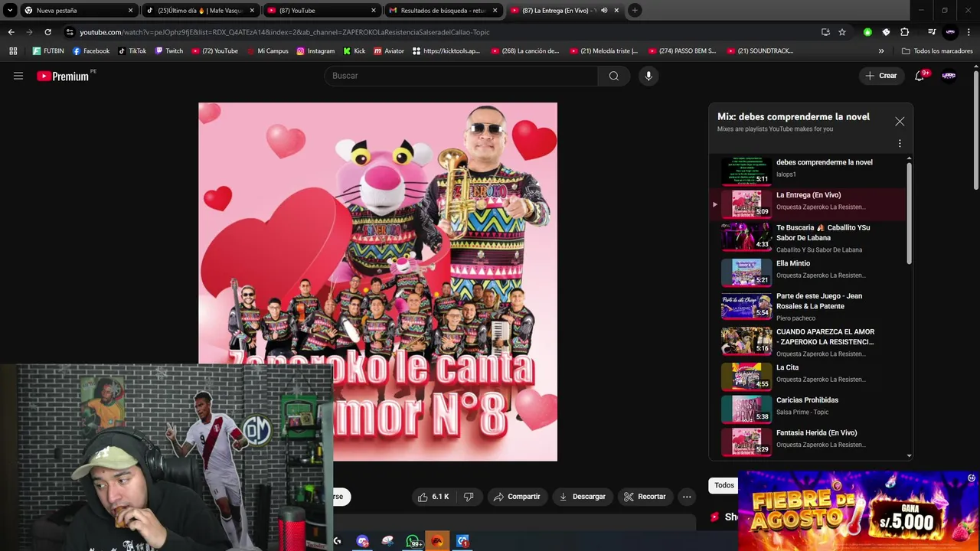Open the media controls icon in Chrome toolbar
Image resolution: width=980 pixels, height=551 pixels.
[932, 32]
